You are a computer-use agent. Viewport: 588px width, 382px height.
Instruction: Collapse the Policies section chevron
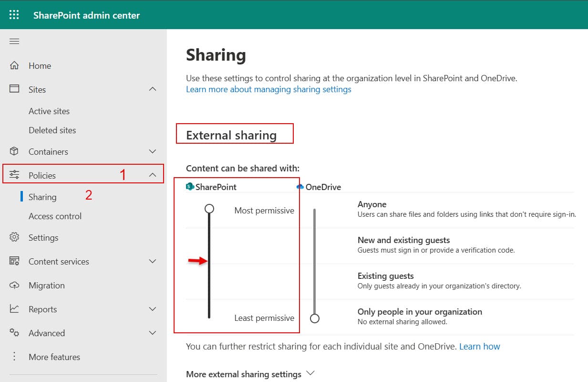click(153, 175)
